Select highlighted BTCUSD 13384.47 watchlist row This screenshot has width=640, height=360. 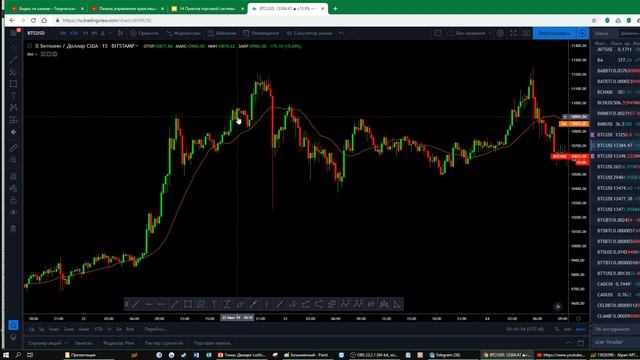click(616, 145)
